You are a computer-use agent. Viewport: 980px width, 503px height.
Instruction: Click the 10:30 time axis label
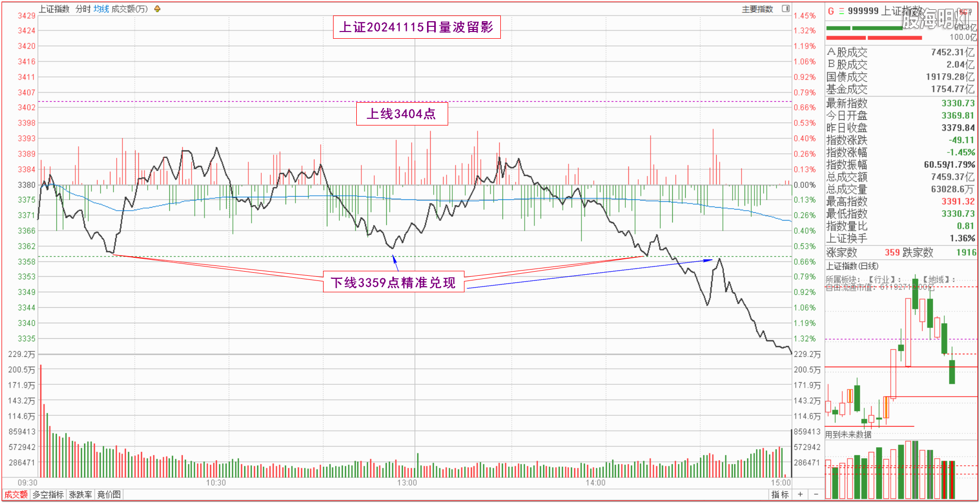pyautogui.click(x=216, y=483)
